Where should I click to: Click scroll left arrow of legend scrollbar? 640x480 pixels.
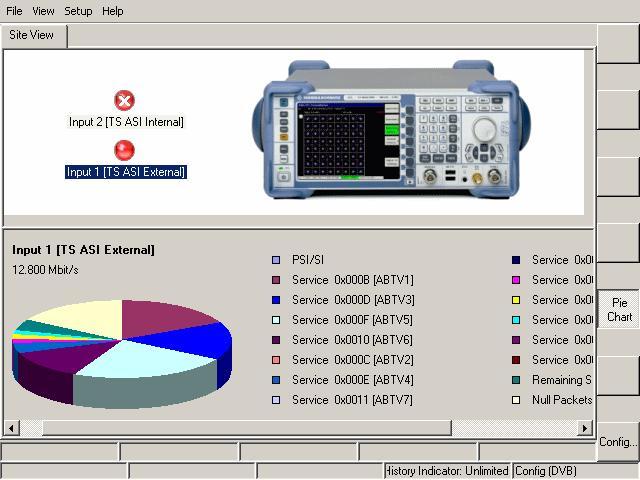11,428
